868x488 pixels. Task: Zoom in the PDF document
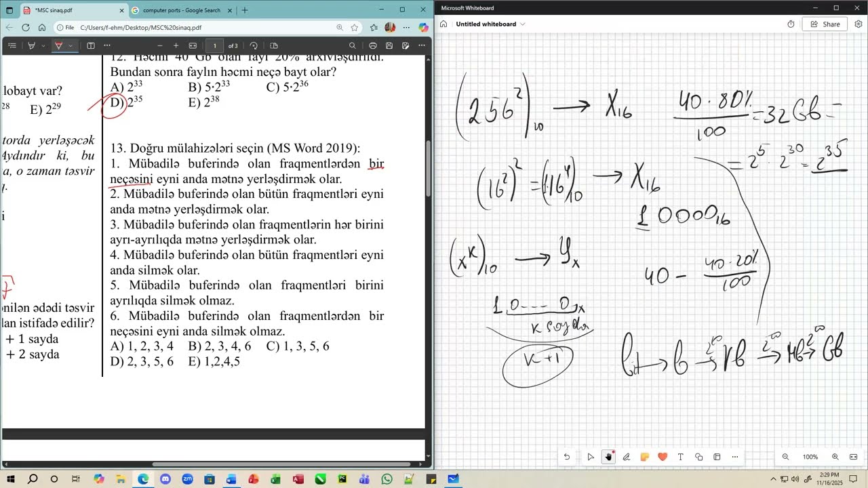(176, 45)
